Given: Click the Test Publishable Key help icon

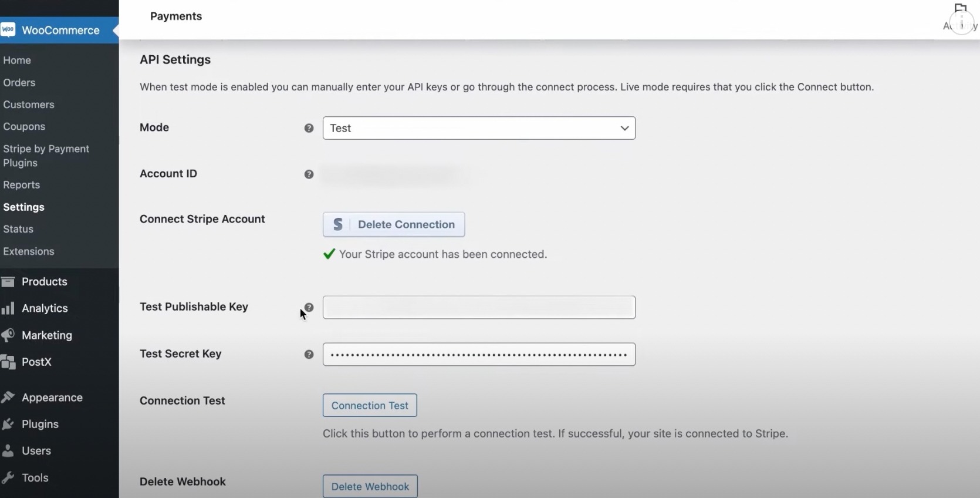Looking at the screenshot, I should [309, 308].
